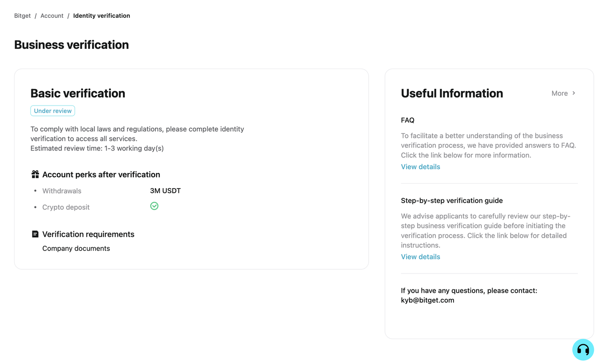Screen dimensions: 601x364
Task: Click the kyb@bitget.com contact email
Action: tap(427, 300)
